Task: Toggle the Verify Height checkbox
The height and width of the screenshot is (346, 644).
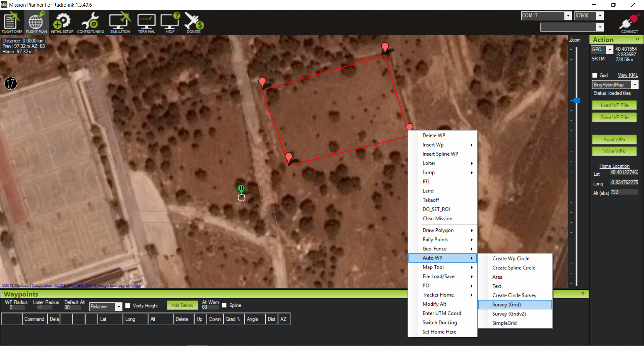Action: pyautogui.click(x=128, y=305)
